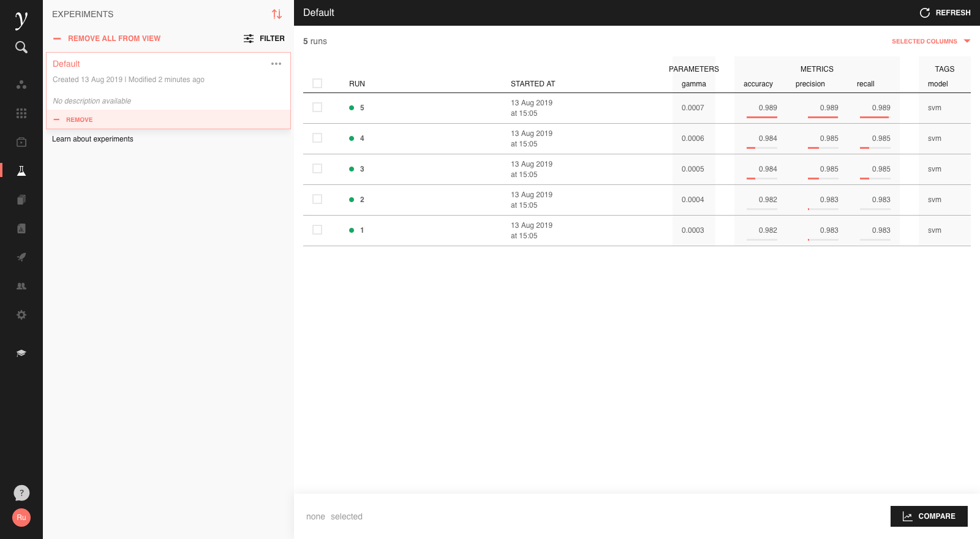This screenshot has height=539, width=980.
Task: Click accuracy bar for run 5
Action: click(762, 116)
